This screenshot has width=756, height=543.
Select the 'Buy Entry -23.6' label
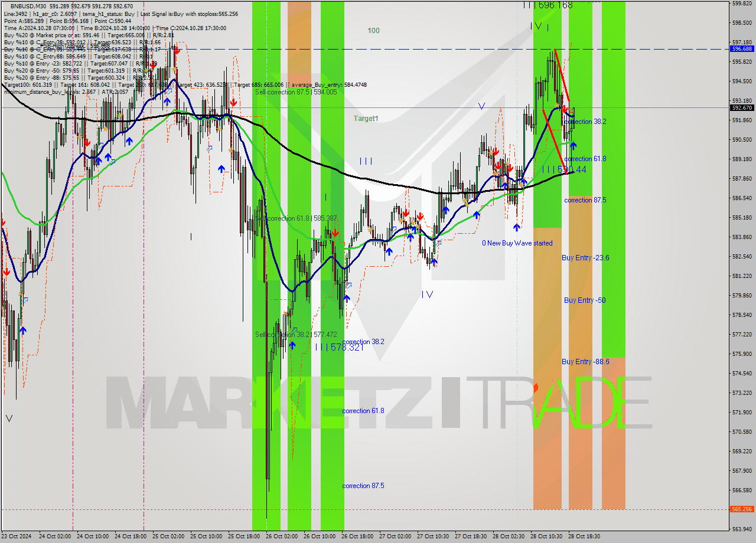tap(585, 258)
